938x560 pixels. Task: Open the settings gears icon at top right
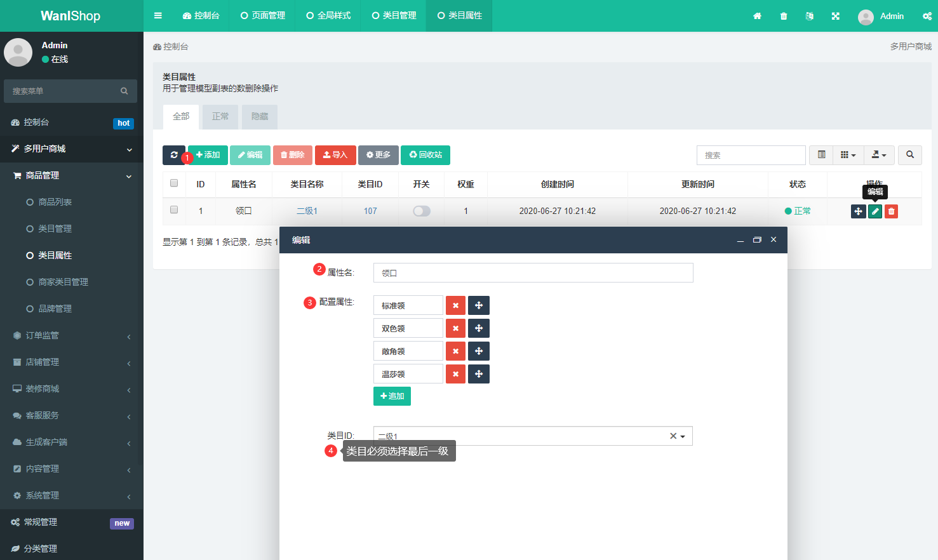[x=927, y=16]
